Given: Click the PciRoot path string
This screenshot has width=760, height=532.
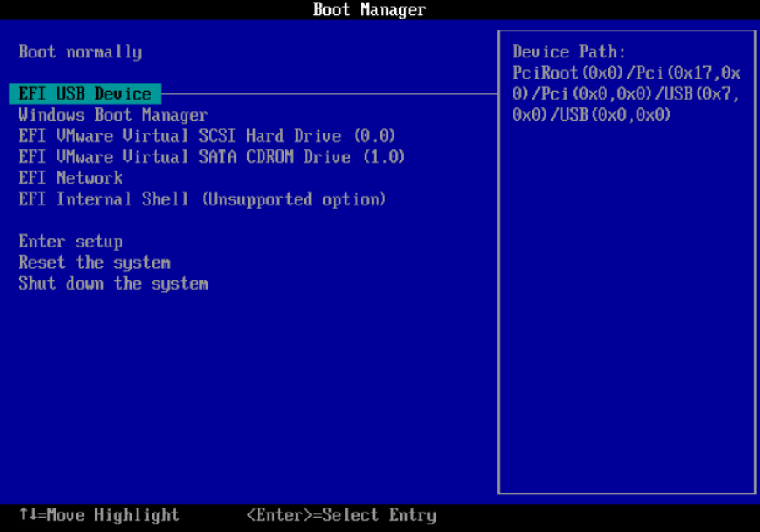Looking at the screenshot, I should pyautogui.click(x=625, y=73).
